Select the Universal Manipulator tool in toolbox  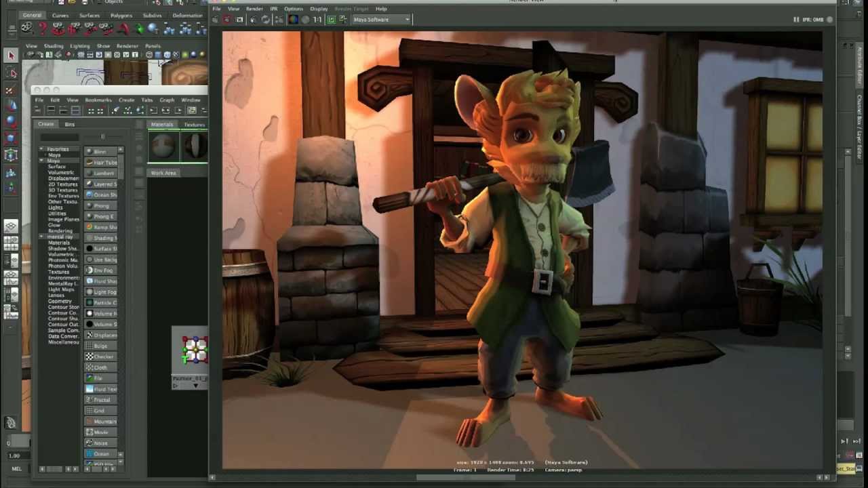[11, 155]
